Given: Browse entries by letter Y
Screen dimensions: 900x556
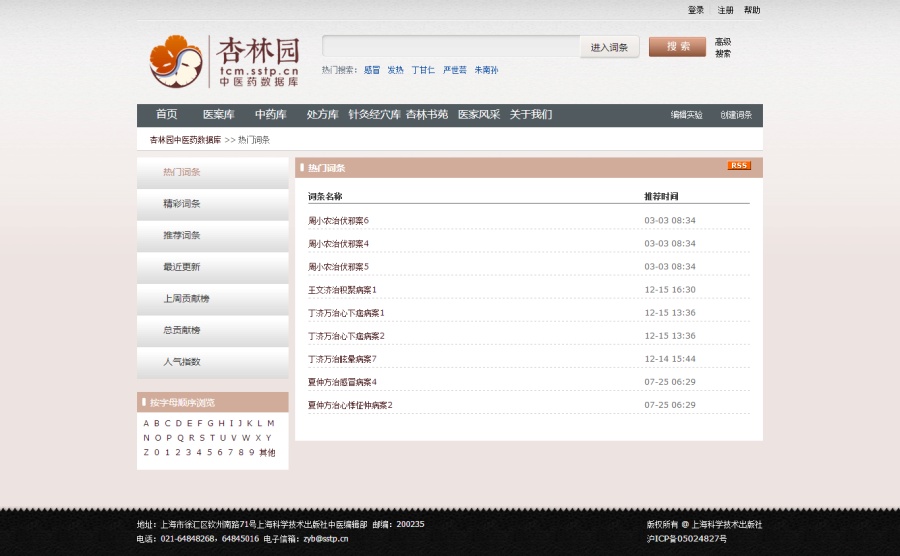Looking at the screenshot, I should tap(268, 438).
